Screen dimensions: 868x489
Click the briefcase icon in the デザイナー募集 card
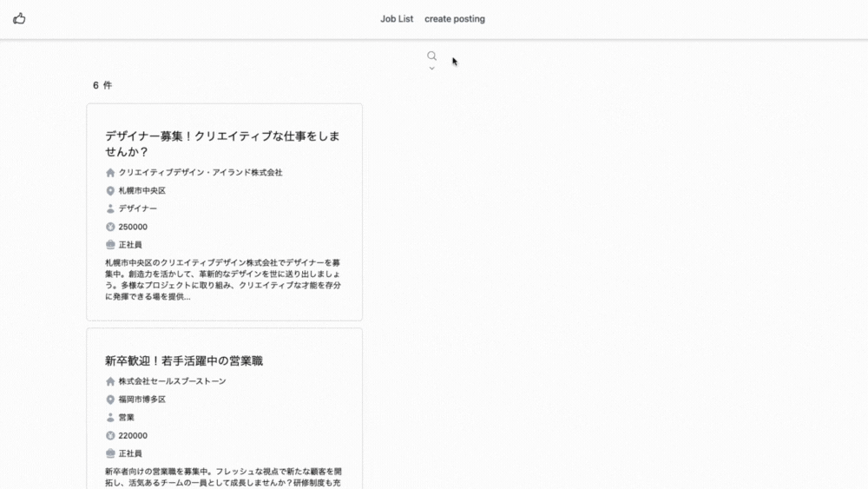coord(110,245)
